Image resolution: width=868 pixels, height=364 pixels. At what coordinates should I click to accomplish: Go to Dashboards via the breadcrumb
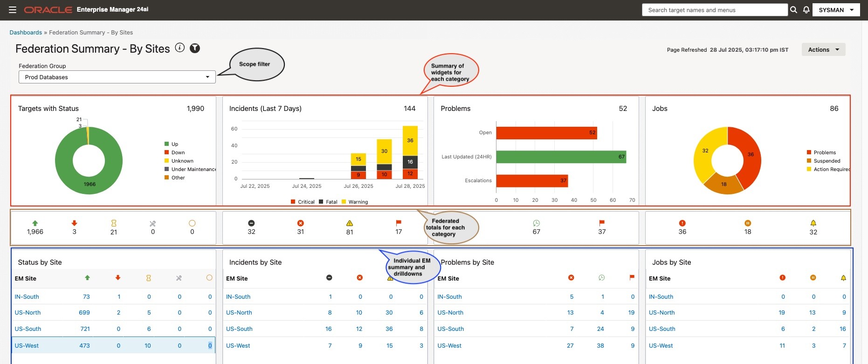pyautogui.click(x=26, y=33)
